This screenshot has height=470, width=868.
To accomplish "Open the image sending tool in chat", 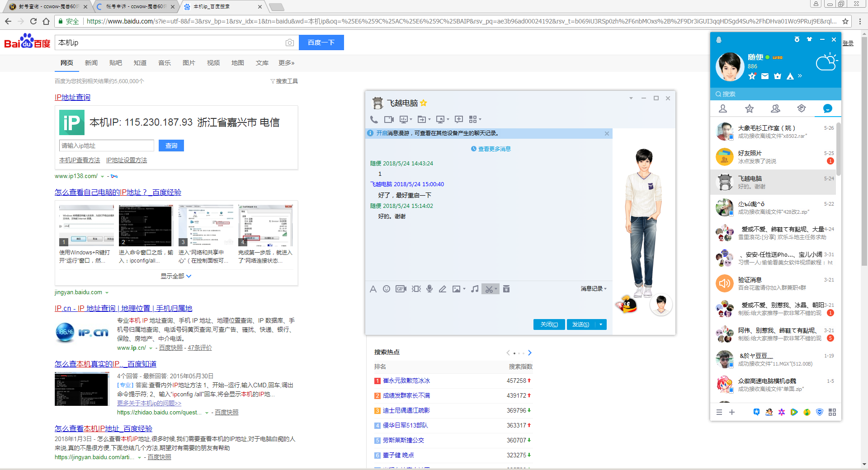I will click(457, 289).
